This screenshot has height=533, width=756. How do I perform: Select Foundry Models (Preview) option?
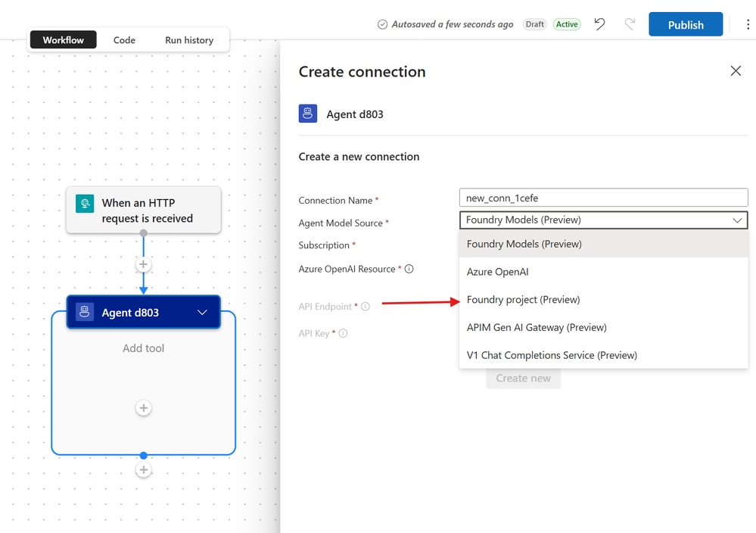tap(603, 244)
